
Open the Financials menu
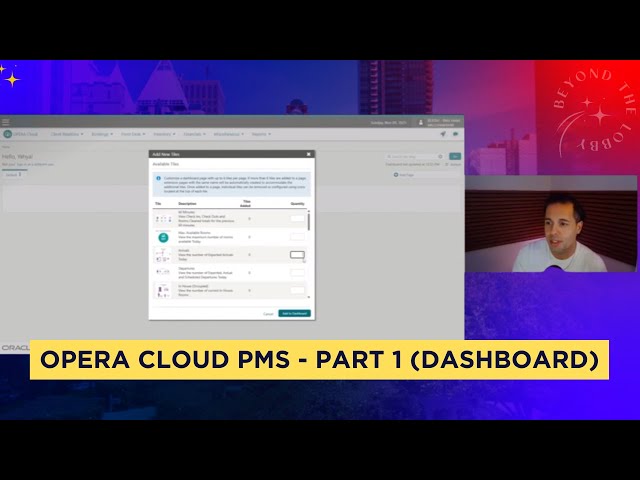coord(194,134)
